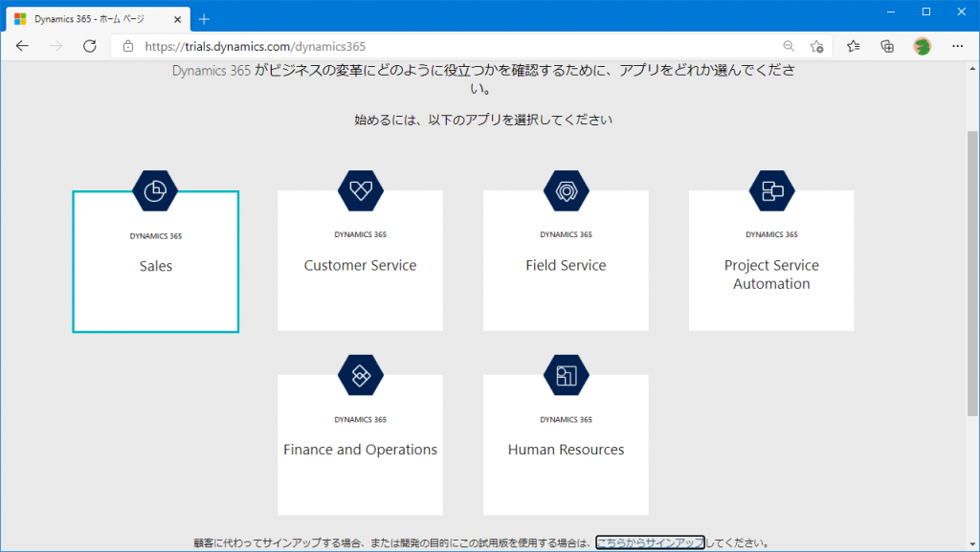Open the Favorites list icon

point(853,46)
